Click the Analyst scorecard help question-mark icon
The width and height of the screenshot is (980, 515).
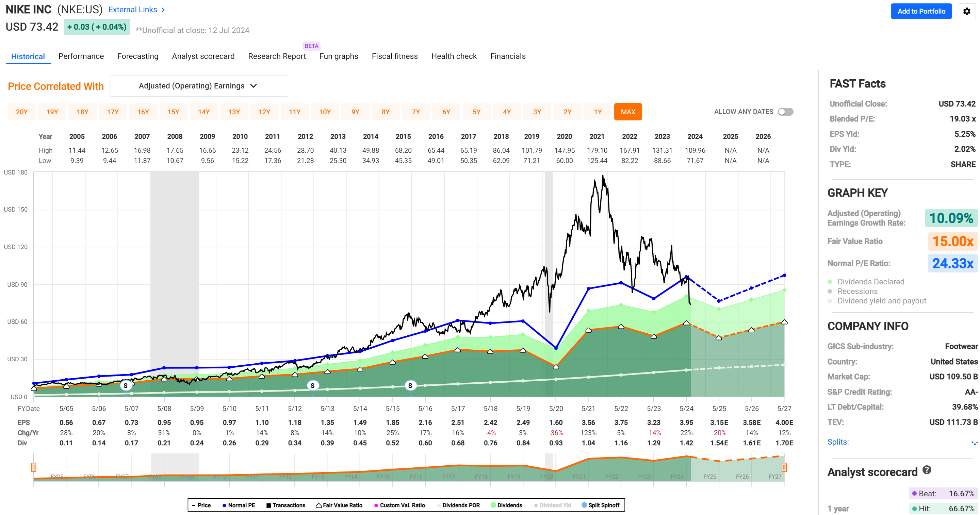pyautogui.click(x=927, y=470)
